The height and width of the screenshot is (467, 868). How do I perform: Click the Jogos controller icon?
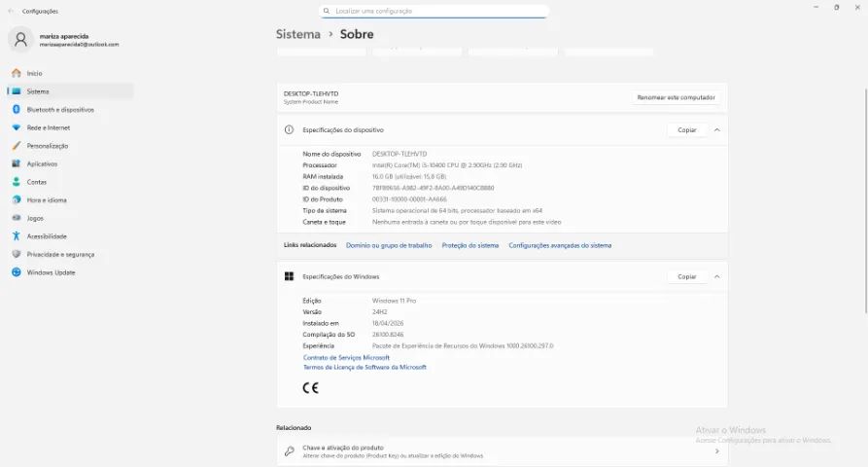(x=17, y=218)
